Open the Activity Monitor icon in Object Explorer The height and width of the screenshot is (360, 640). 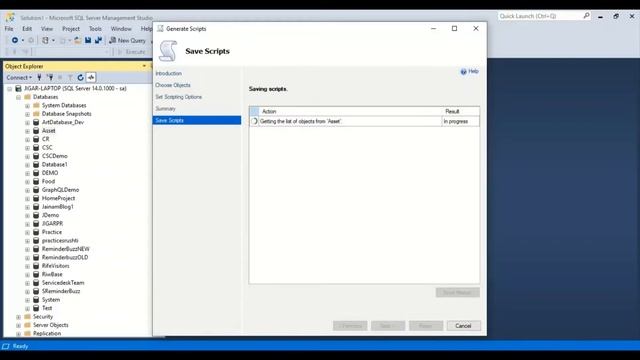91,77
